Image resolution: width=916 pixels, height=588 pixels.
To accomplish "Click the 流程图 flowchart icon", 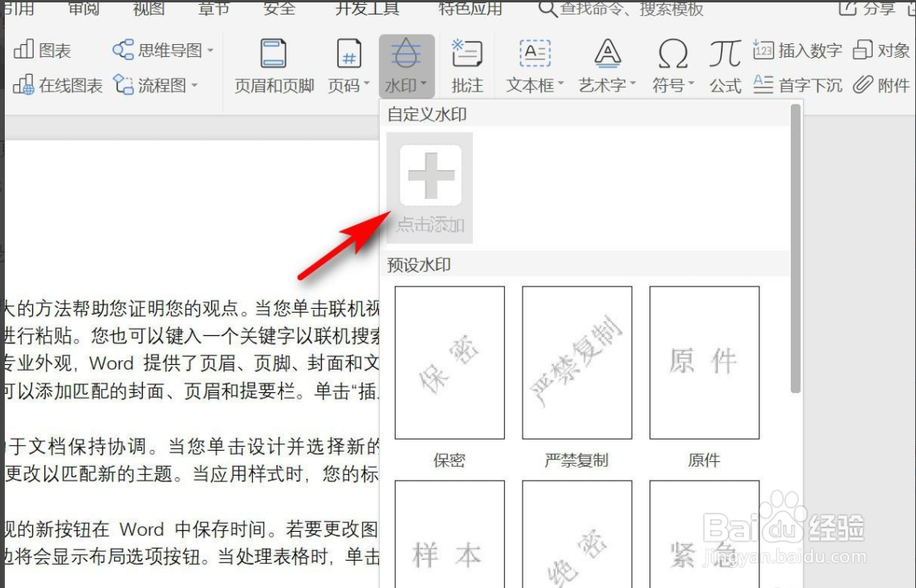I will 124,85.
